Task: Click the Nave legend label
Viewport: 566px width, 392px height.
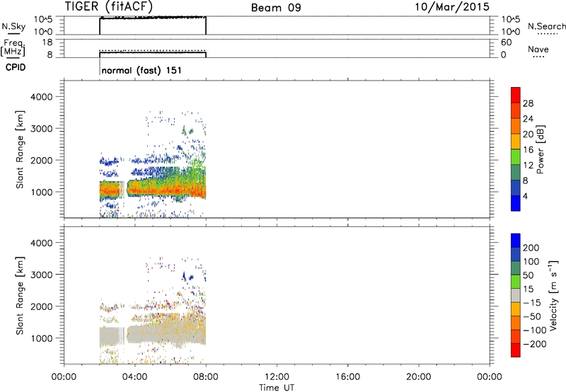Action: pyautogui.click(x=538, y=49)
